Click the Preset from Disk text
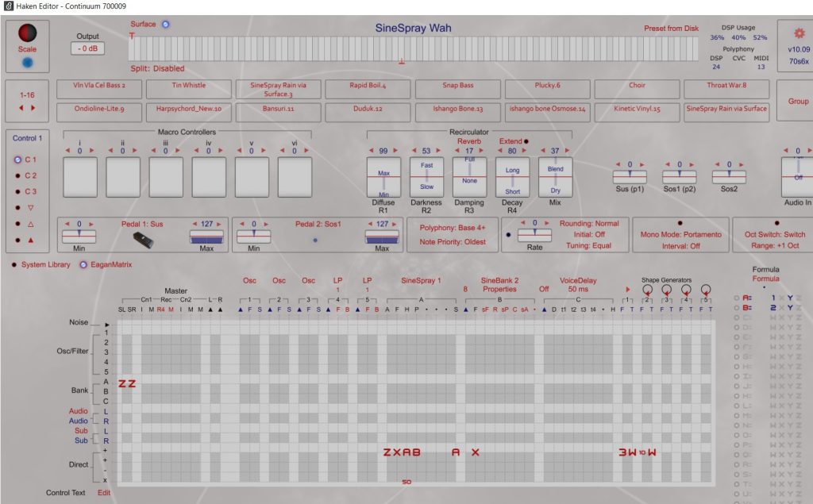 (671, 29)
